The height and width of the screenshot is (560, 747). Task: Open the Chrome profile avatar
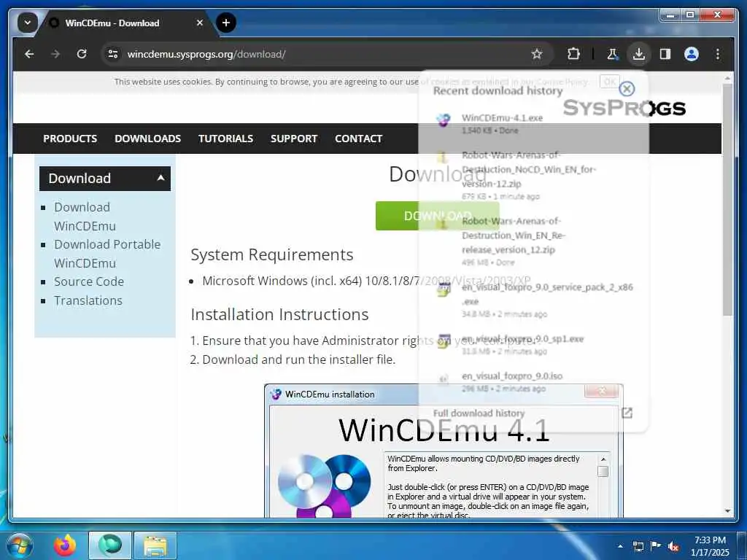[x=692, y=54]
